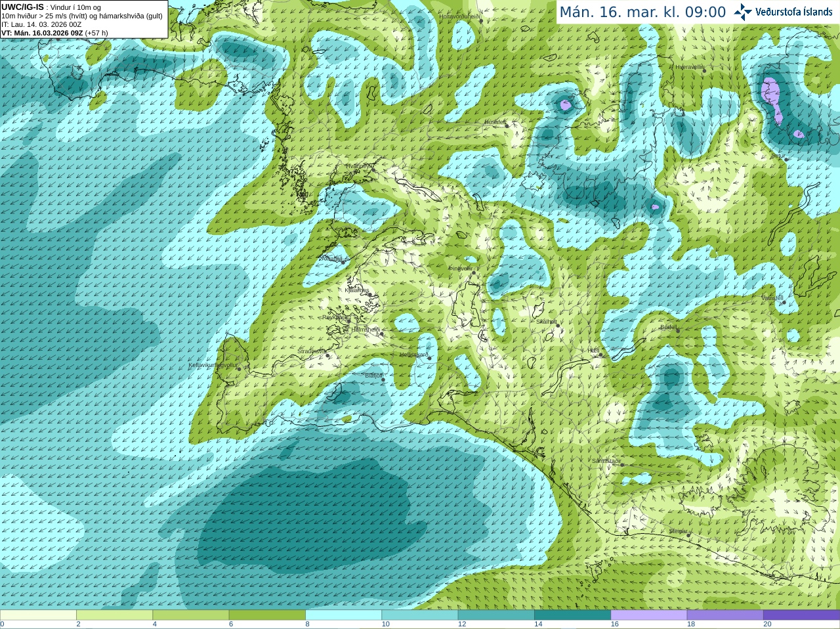Viewport: 840px width, 629px height.
Task: Pick the 4–6 m/s green legend swatch
Action: (x=190, y=615)
